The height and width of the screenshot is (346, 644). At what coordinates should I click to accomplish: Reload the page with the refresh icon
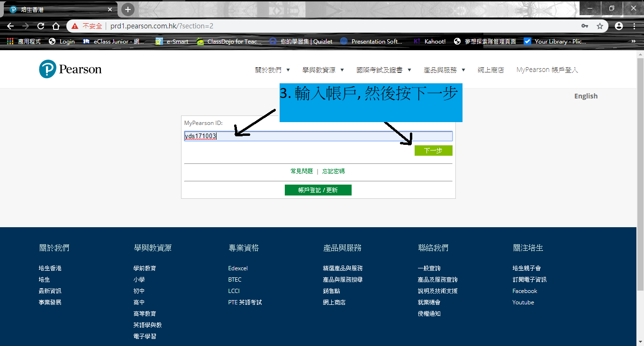click(41, 26)
